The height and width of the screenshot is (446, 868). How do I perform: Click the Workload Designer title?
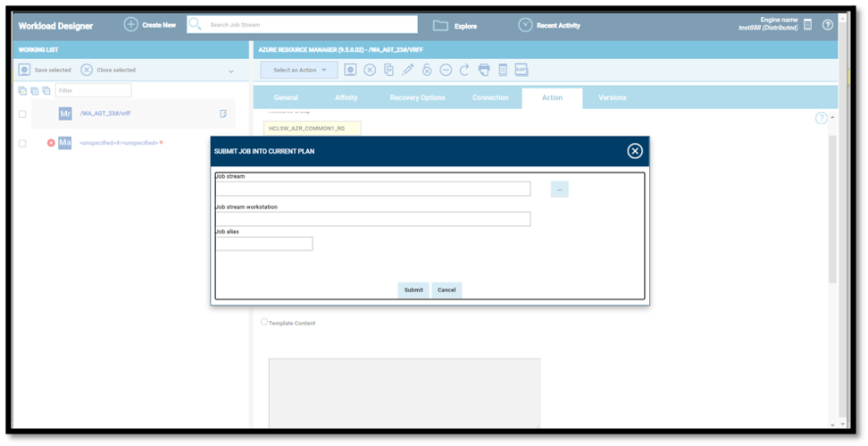(55, 26)
